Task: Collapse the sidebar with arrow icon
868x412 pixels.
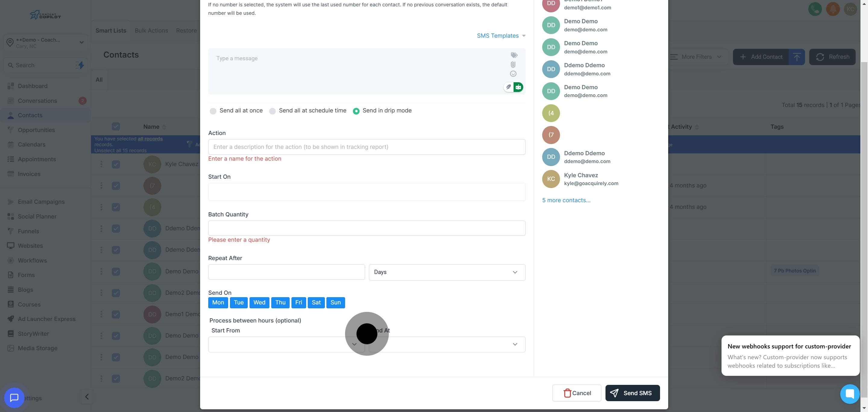Action: point(86,397)
